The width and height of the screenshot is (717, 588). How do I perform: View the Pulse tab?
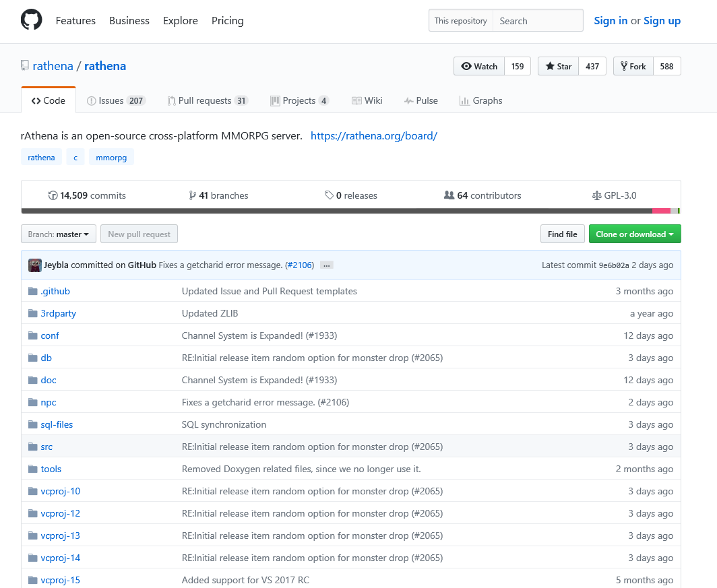tap(420, 100)
